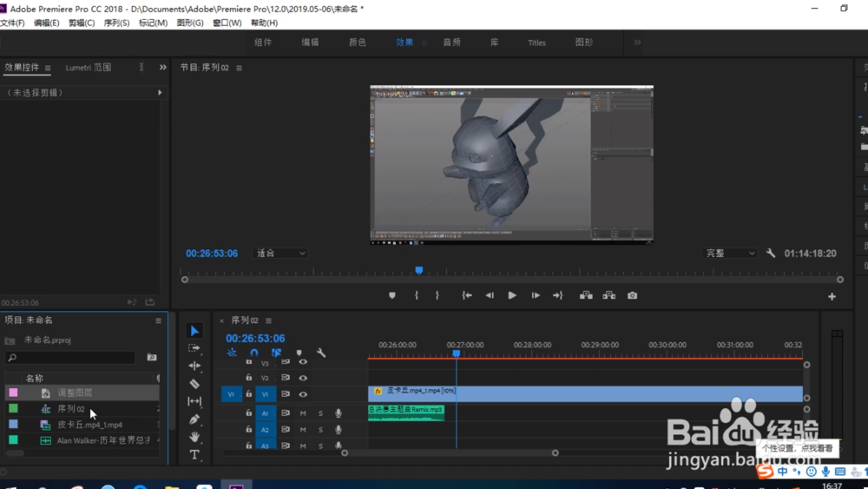Screen dimensions: 868x489
Task: Toggle timeline snapping magnet
Action: (x=254, y=353)
